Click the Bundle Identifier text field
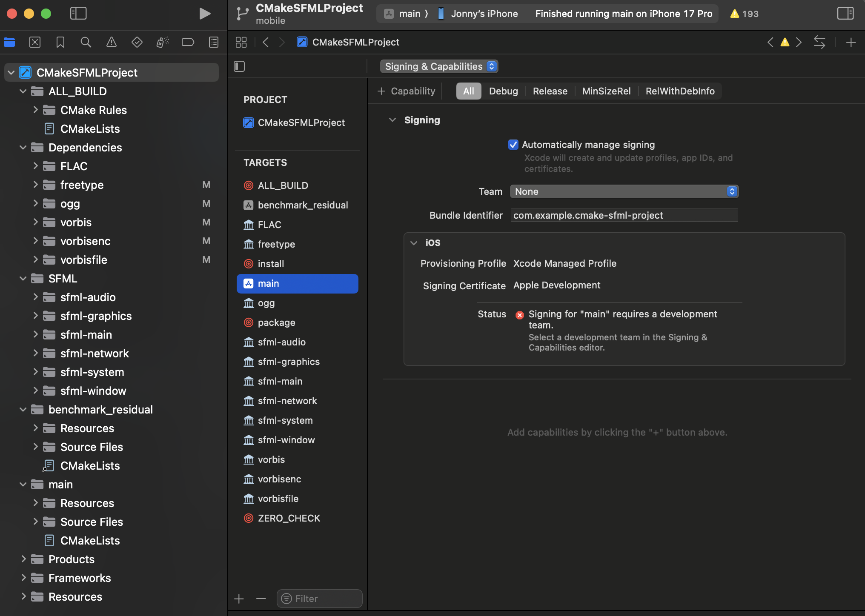 click(624, 215)
